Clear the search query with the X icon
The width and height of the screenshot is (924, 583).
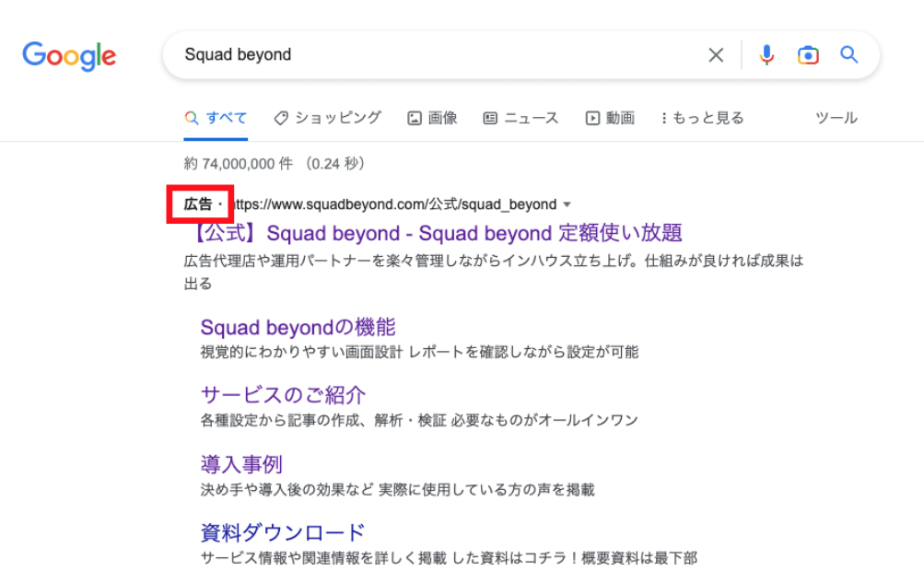pos(716,55)
